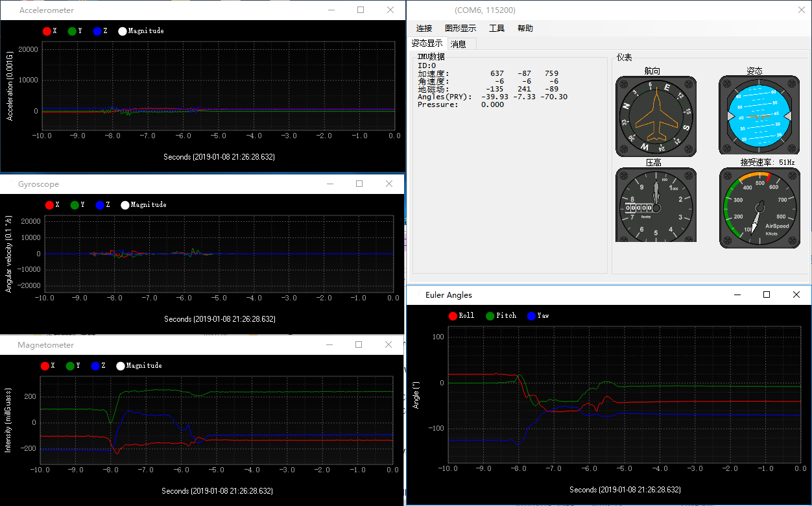Click the 角速度 angular velocity data row
The image size is (812, 506).
(488, 82)
